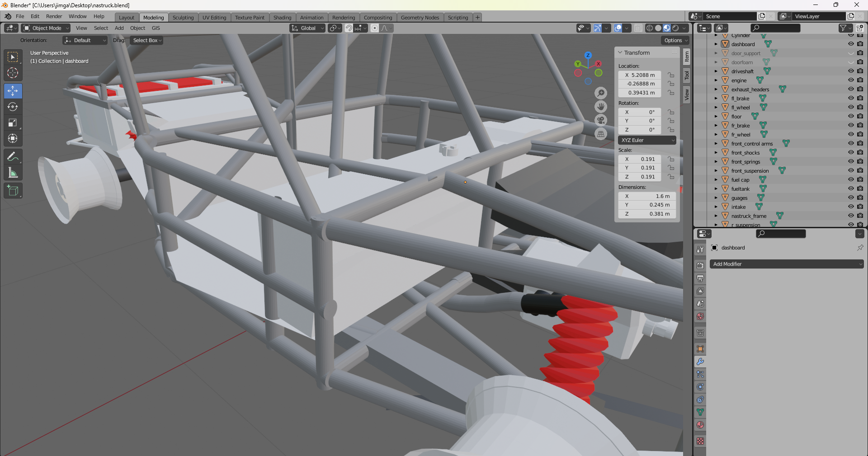Image resolution: width=868 pixels, height=456 pixels.
Task: Toggle X-ray view button
Action: tap(638, 28)
